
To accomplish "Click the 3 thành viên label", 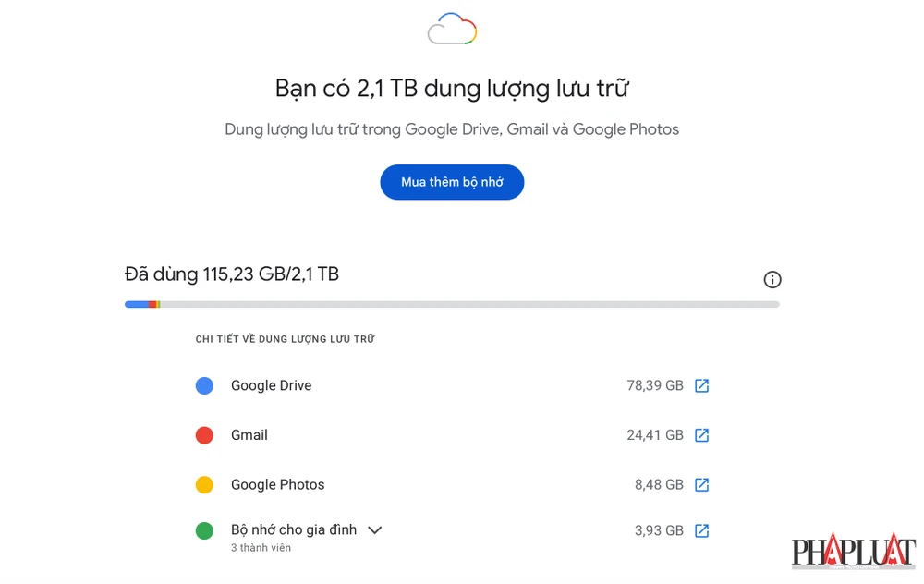I will pos(260,547).
